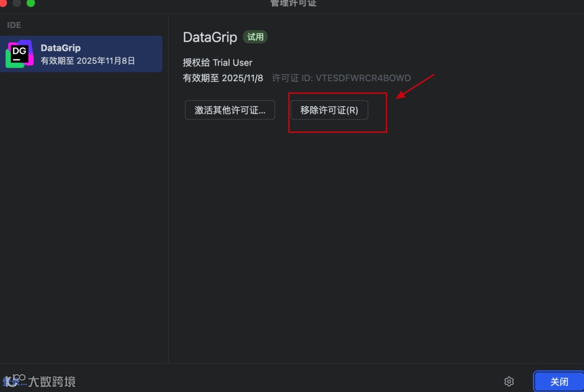The width and height of the screenshot is (584, 392).
Task: Click the blue 关闭 button
Action: tap(559, 382)
